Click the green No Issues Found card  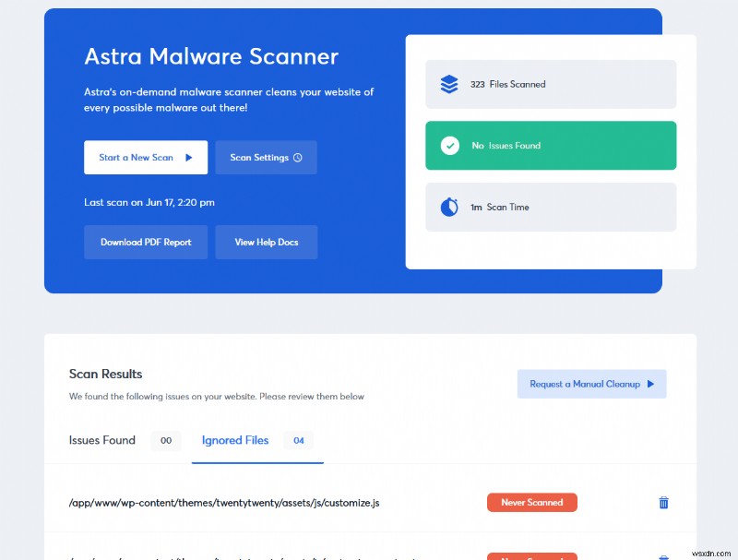coord(551,145)
